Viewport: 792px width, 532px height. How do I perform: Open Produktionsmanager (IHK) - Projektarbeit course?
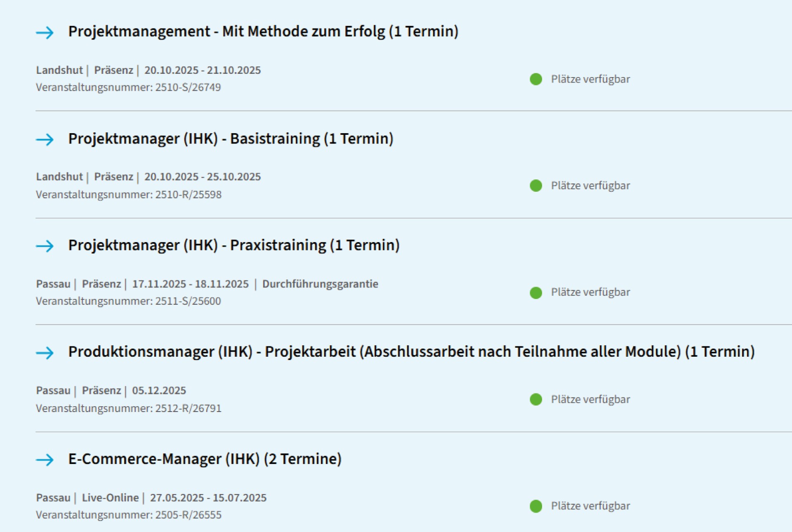411,352
